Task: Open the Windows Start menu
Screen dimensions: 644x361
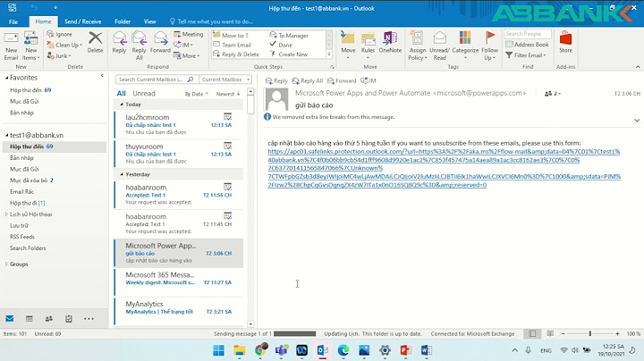Action: 218,350
